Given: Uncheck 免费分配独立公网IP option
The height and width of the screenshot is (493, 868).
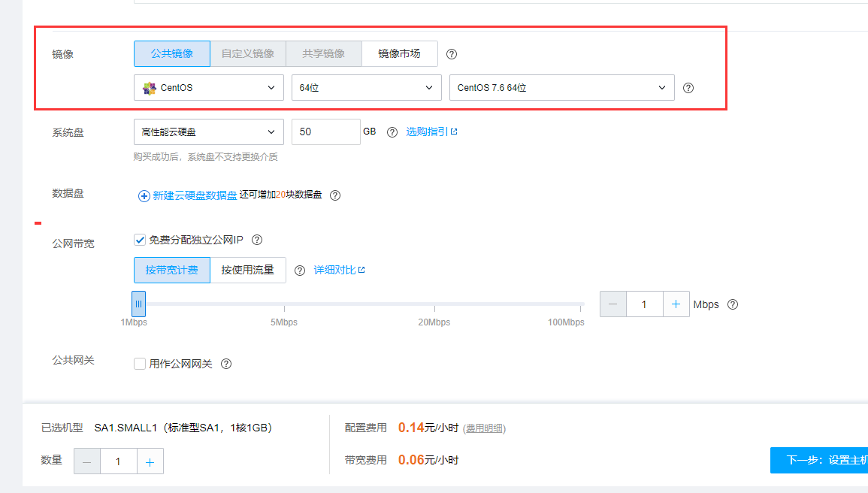Looking at the screenshot, I should pyautogui.click(x=139, y=239).
